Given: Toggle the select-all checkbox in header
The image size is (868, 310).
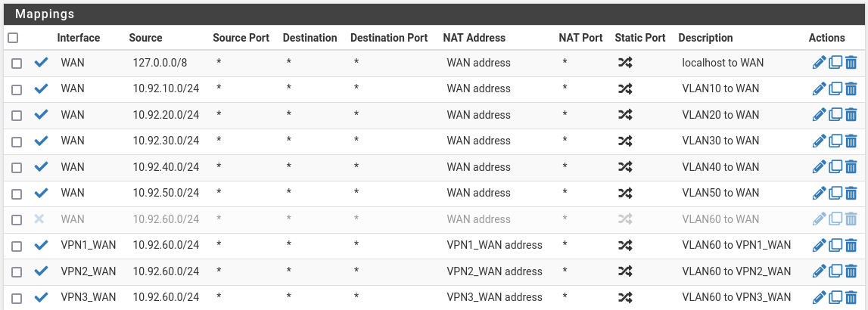Looking at the screenshot, I should 12,38.
